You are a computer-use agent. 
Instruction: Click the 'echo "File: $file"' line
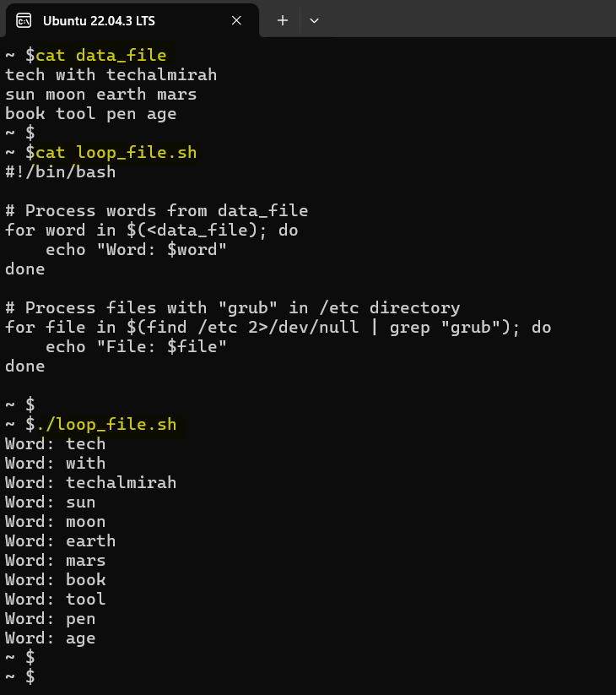[136, 347]
